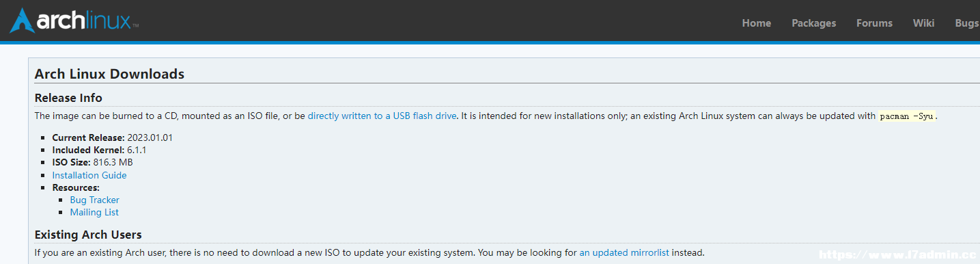
Task: Click the Current Release date 2023.01.01
Action: (150, 137)
